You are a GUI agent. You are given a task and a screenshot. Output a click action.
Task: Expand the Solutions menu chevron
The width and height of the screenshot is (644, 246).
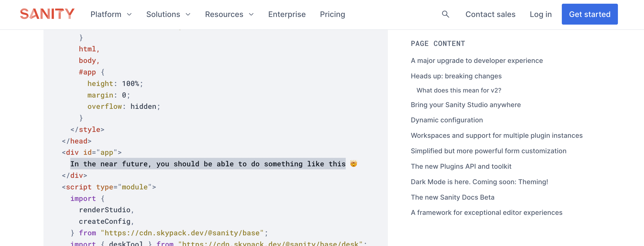[x=188, y=15]
